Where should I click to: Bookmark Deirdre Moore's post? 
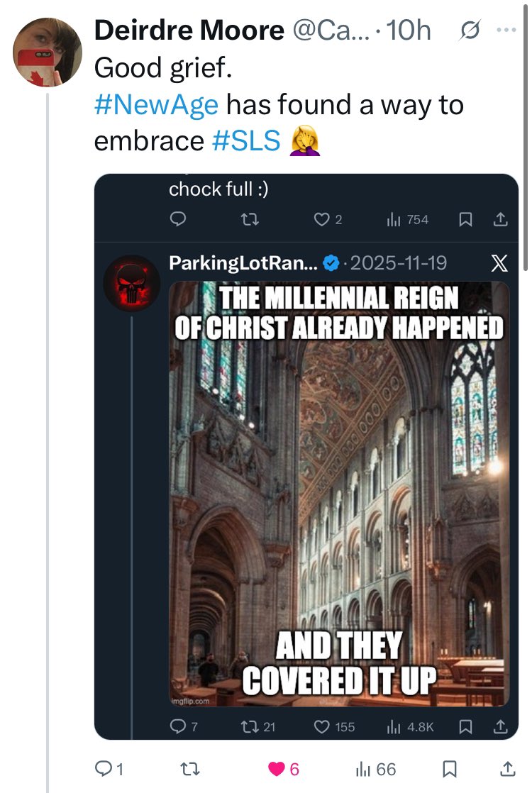click(449, 769)
